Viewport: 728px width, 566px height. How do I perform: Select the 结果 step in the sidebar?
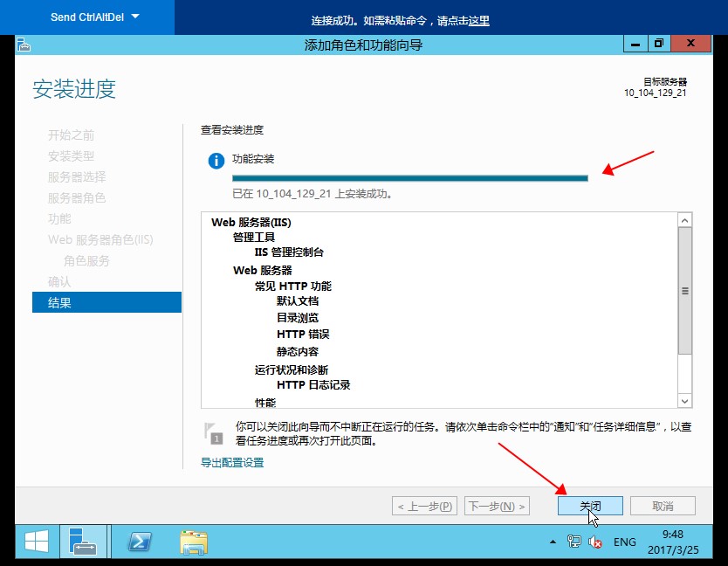(106, 302)
